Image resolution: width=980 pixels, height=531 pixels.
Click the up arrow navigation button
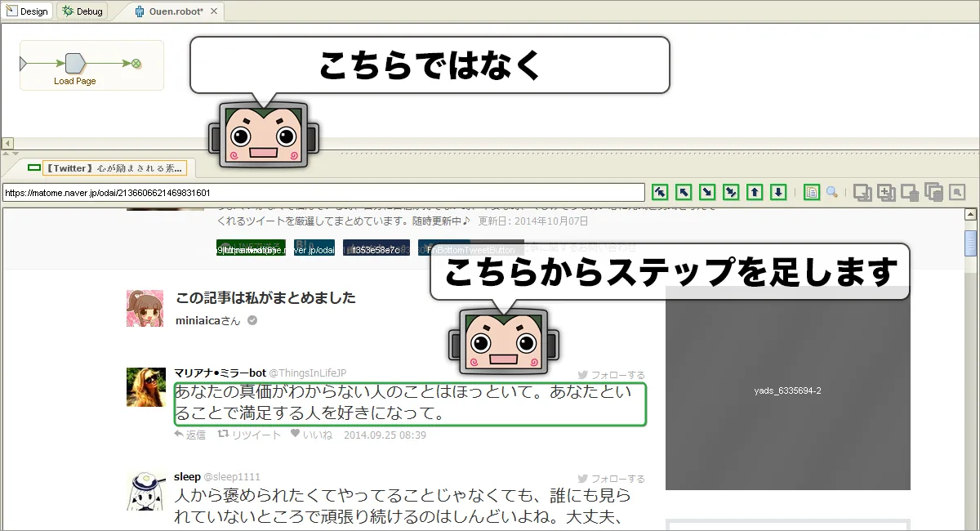tap(755, 192)
